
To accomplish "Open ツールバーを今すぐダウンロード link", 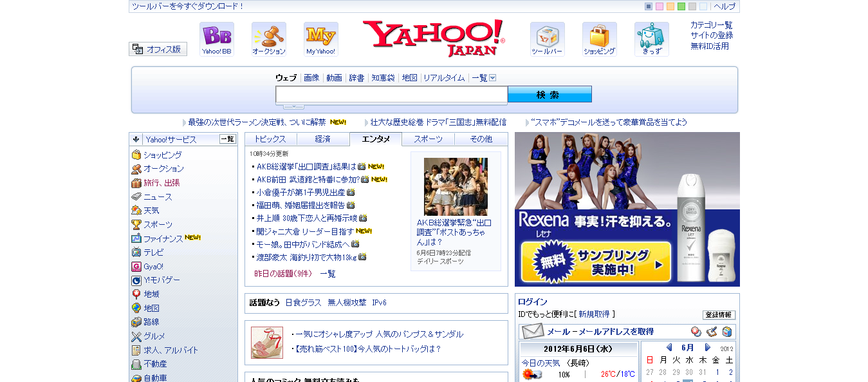I will point(188,6).
